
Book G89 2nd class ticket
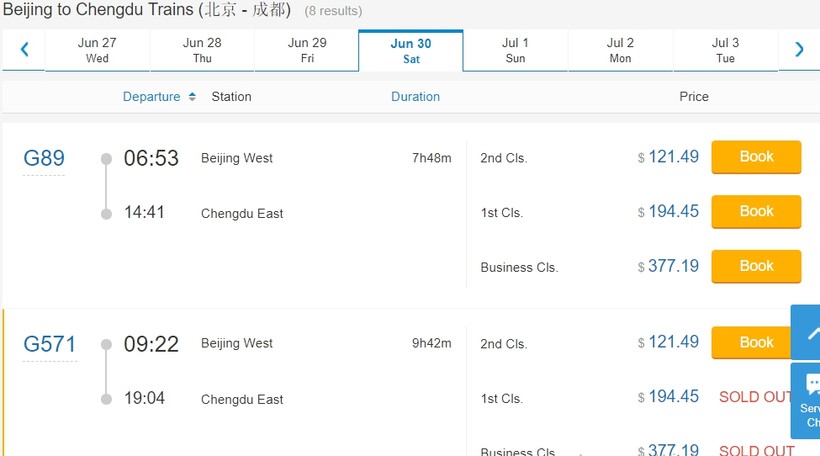(756, 157)
